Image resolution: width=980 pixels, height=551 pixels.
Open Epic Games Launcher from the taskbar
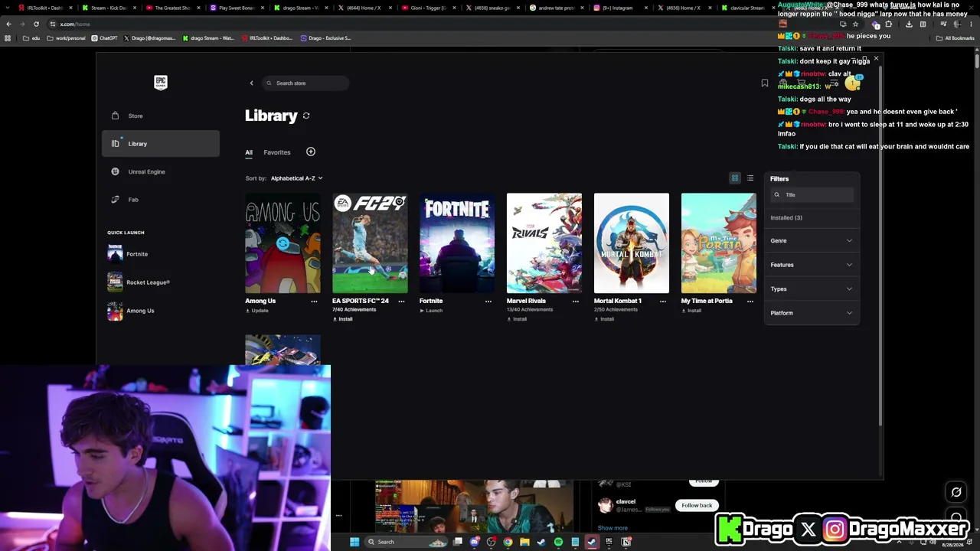point(609,542)
